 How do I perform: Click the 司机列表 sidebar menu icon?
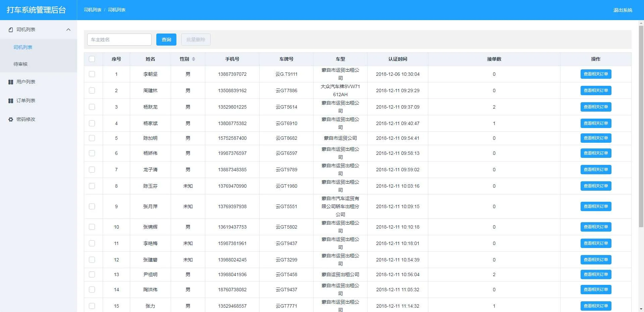(x=11, y=30)
